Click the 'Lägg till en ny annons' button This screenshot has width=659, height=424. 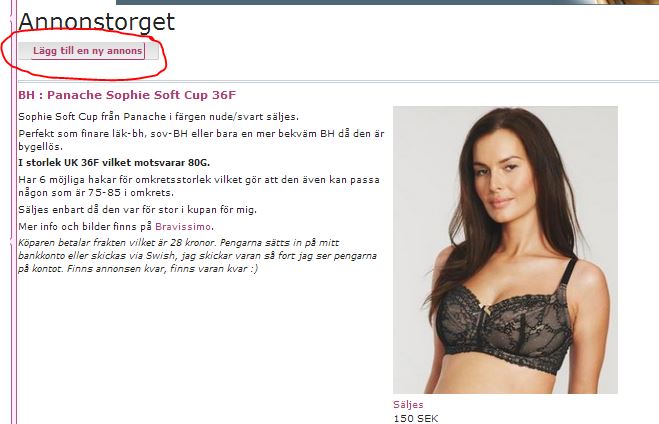pos(88,51)
